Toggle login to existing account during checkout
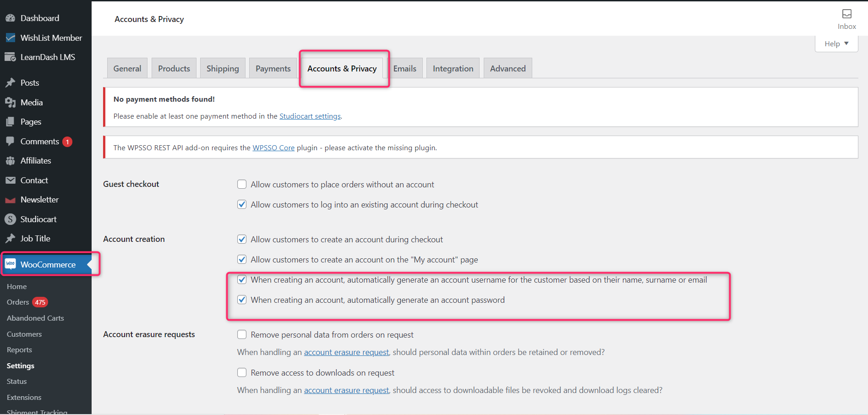The image size is (868, 415). pyautogui.click(x=242, y=204)
